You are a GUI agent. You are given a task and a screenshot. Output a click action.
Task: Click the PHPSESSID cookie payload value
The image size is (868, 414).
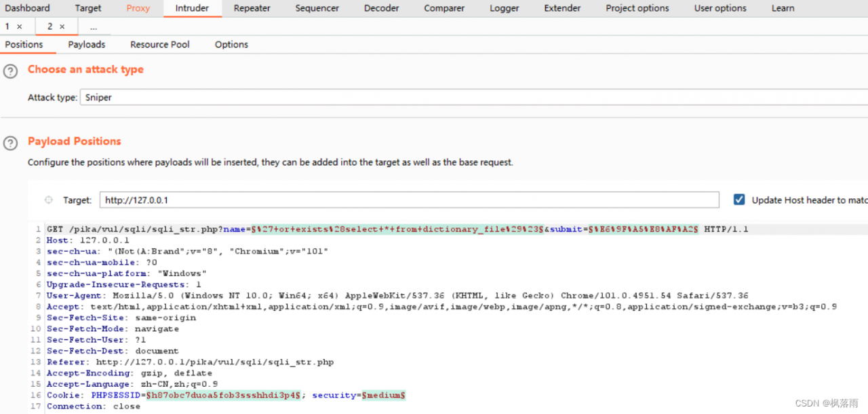click(224, 395)
